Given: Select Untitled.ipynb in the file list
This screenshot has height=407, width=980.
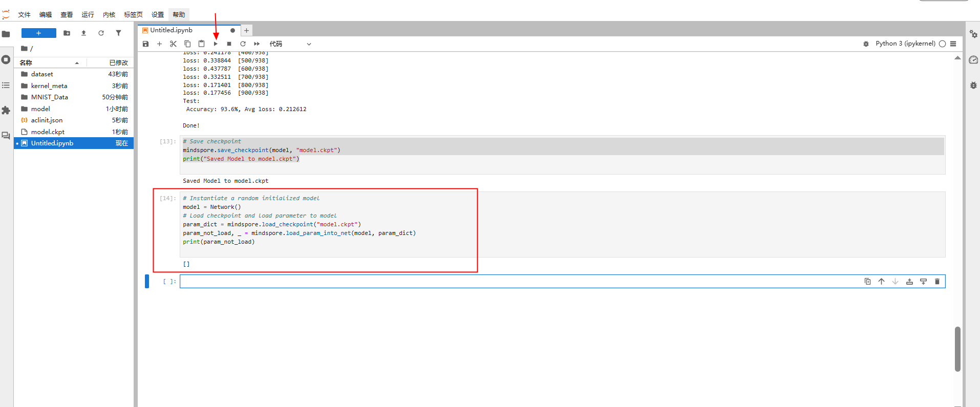Looking at the screenshot, I should 74,143.
